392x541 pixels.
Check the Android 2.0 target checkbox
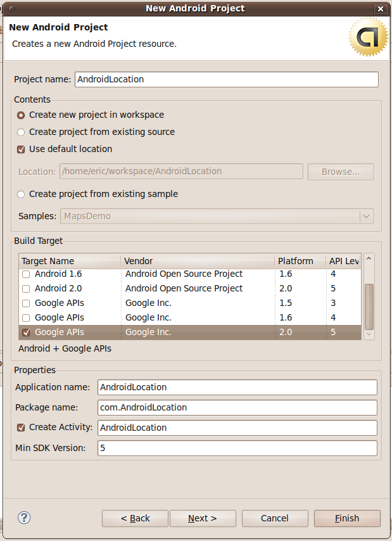tap(26, 289)
